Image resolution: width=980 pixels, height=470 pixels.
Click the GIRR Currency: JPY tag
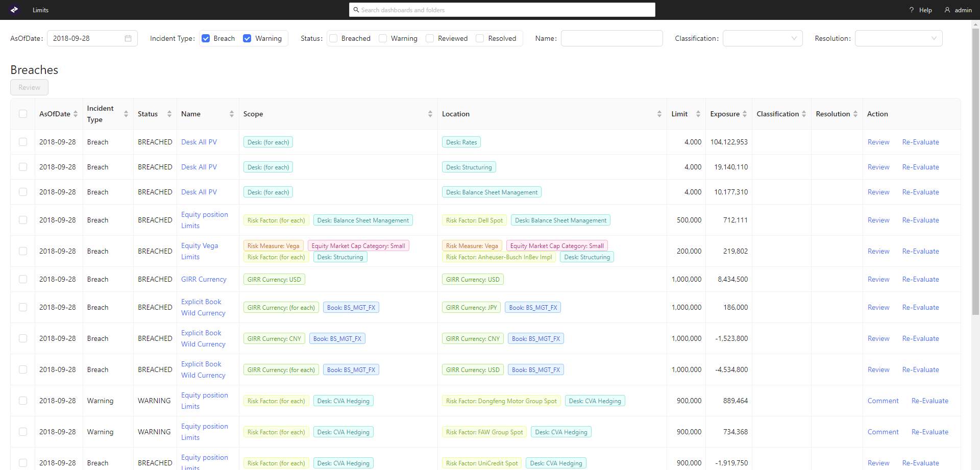click(x=471, y=307)
